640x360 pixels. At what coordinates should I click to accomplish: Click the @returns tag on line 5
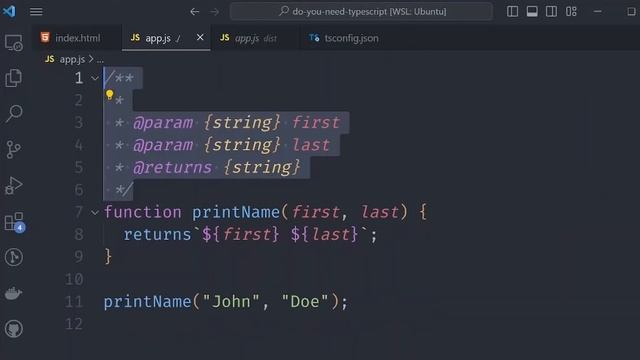[x=172, y=167]
